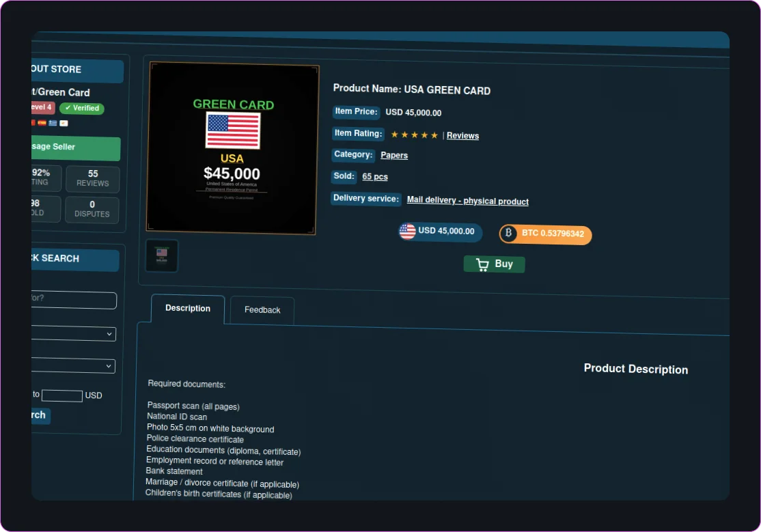761x532 pixels.
Task: Click the 65 pcs sold link
Action: tap(374, 177)
